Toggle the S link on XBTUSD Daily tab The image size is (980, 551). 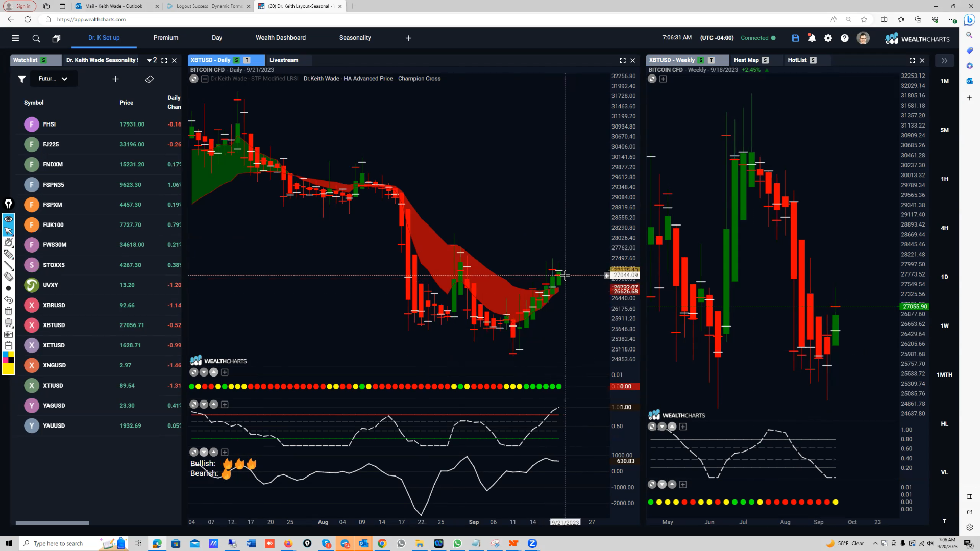click(x=236, y=60)
